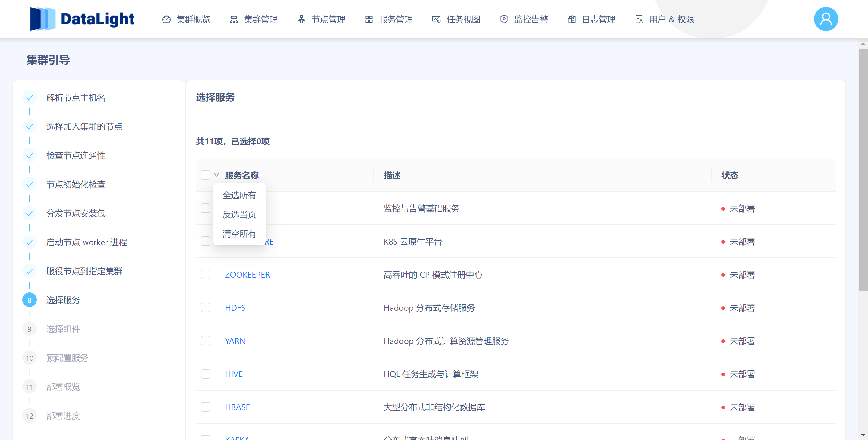
Task: Click the scrollbar down arrow
Action: [863, 435]
